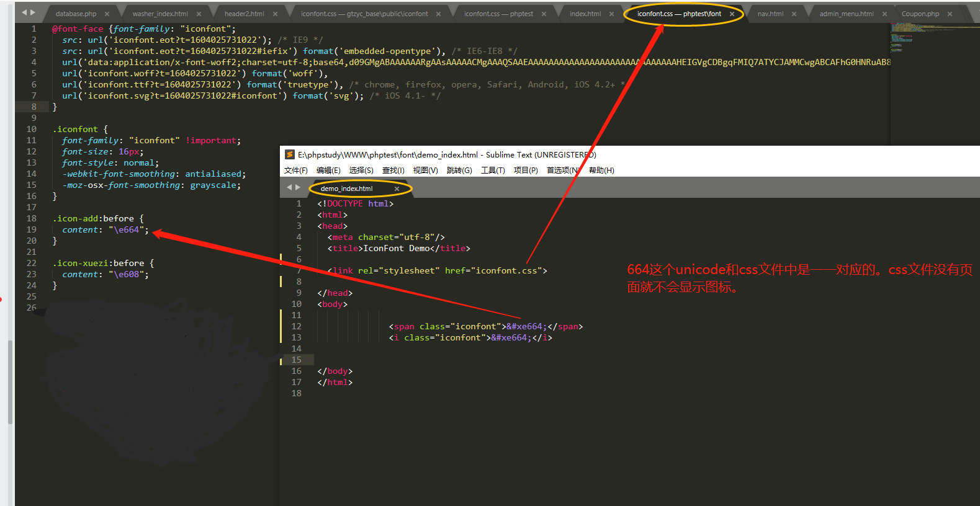Close the index.html tab
This screenshot has width=980, height=506.
pyautogui.click(x=611, y=14)
